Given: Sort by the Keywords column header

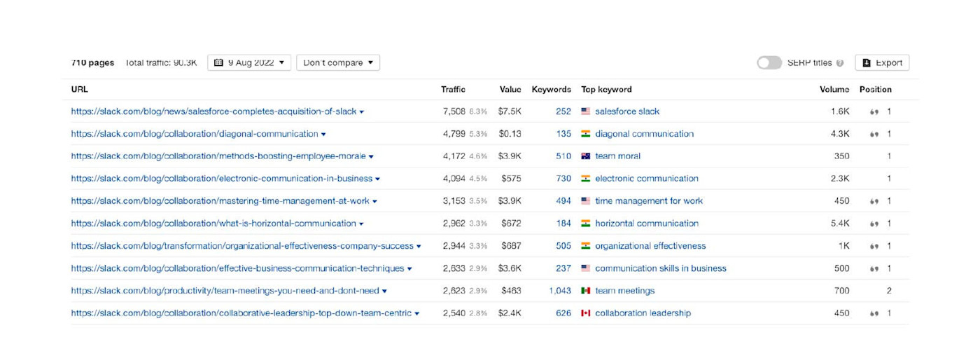Looking at the screenshot, I should (x=552, y=90).
